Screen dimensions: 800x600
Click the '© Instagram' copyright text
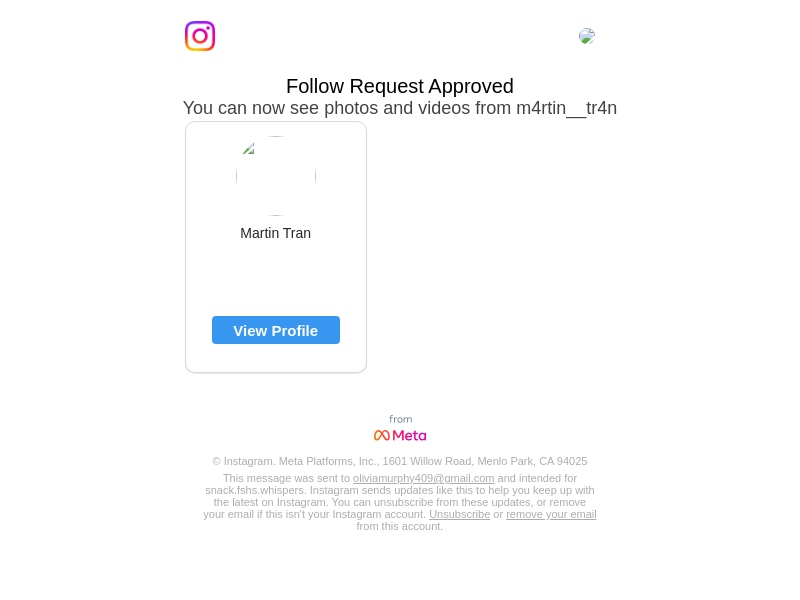pos(244,461)
